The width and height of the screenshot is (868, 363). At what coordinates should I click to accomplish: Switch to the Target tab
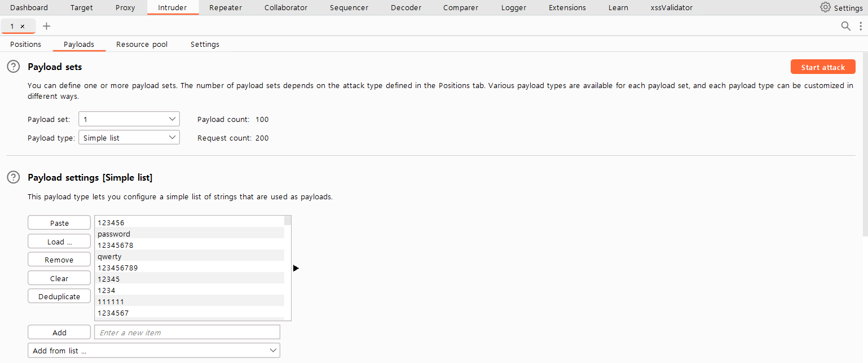82,8
